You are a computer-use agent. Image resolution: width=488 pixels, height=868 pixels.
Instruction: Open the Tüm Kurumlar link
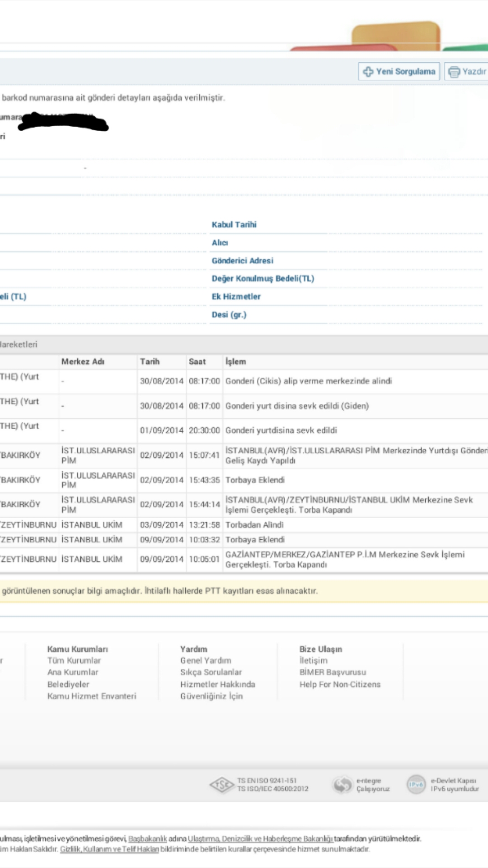pyautogui.click(x=74, y=660)
